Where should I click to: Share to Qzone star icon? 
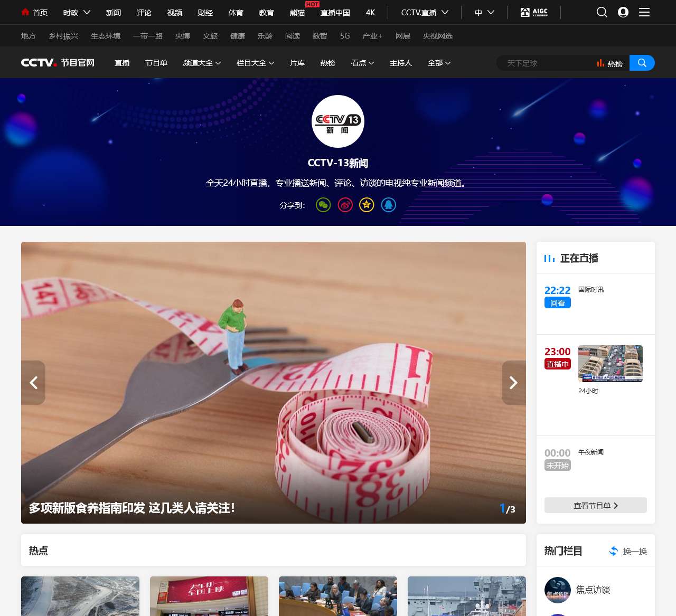[367, 205]
